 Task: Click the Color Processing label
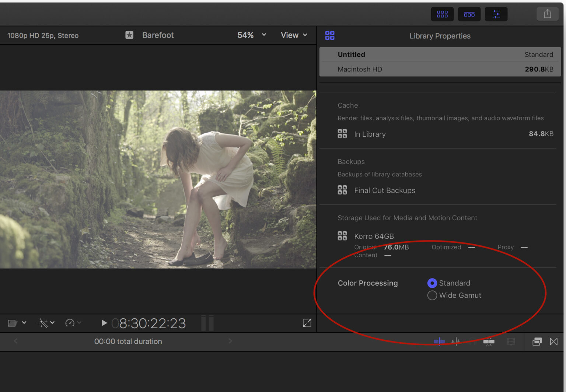coord(368,283)
